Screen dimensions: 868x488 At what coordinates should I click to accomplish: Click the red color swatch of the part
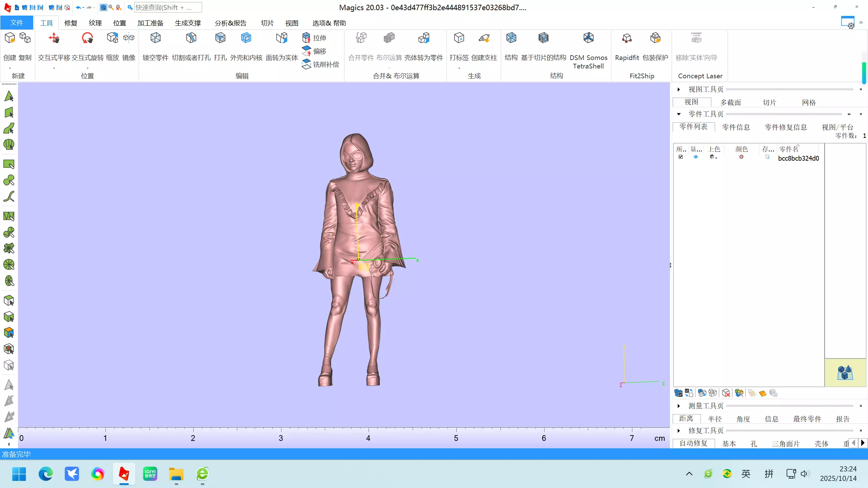click(741, 157)
